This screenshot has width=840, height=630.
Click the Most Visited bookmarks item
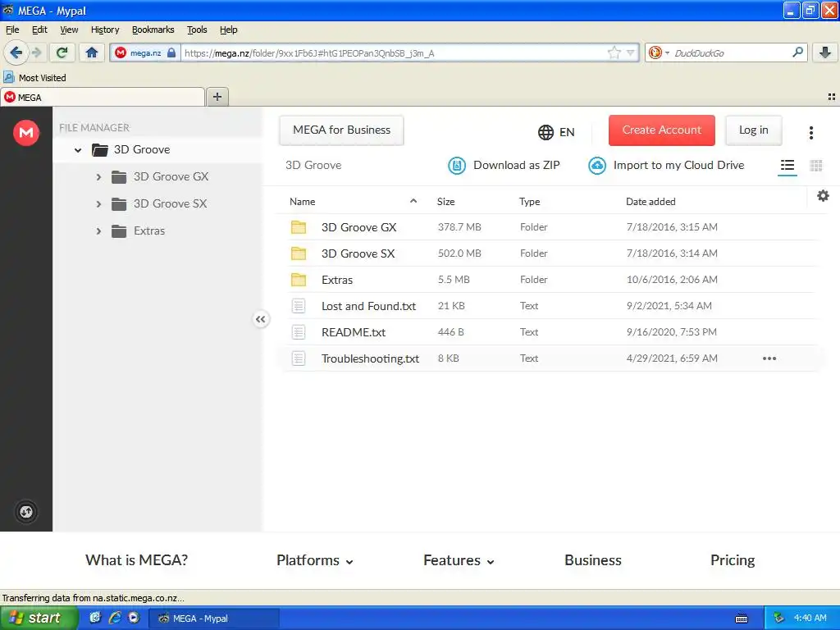(35, 78)
